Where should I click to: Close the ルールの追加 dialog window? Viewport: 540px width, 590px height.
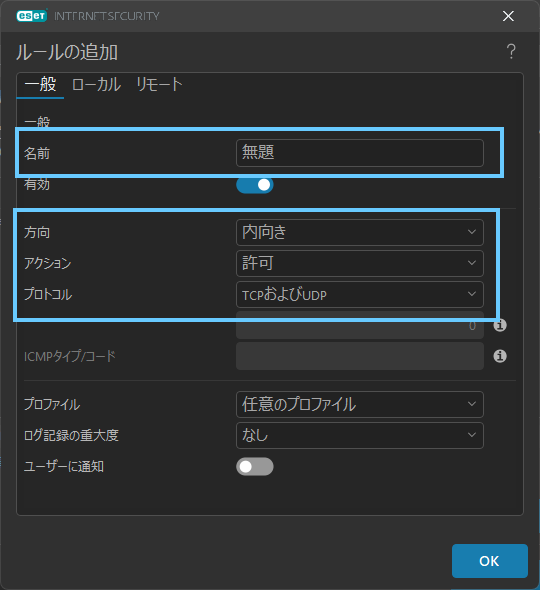point(508,16)
